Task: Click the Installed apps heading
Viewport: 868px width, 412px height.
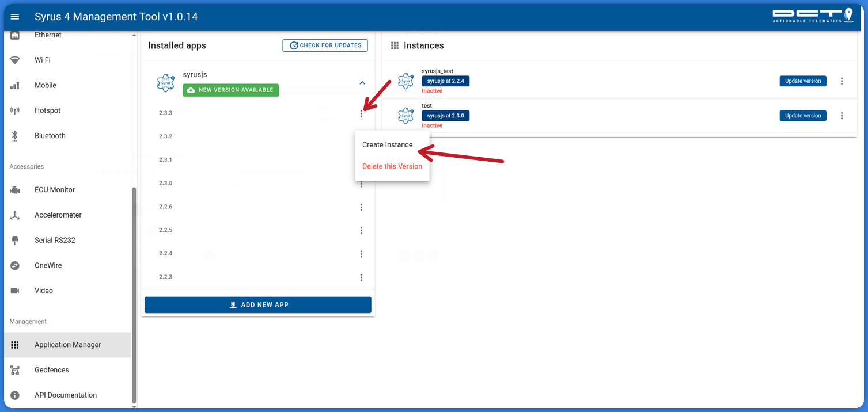Action: 177,45
